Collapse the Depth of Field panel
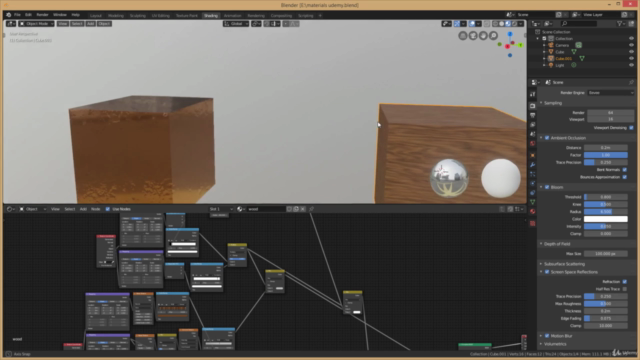The height and width of the screenshot is (360, 640). click(x=557, y=244)
